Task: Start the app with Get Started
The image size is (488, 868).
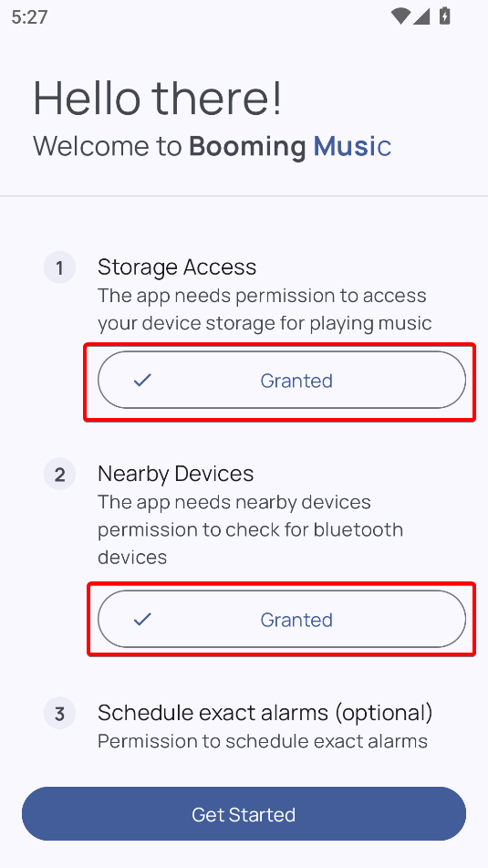Action: pos(244,814)
